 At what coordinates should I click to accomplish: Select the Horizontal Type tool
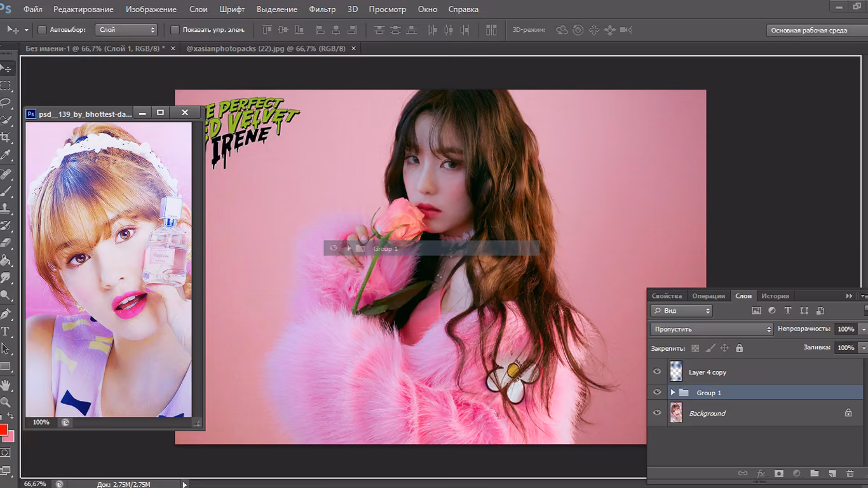[6, 331]
